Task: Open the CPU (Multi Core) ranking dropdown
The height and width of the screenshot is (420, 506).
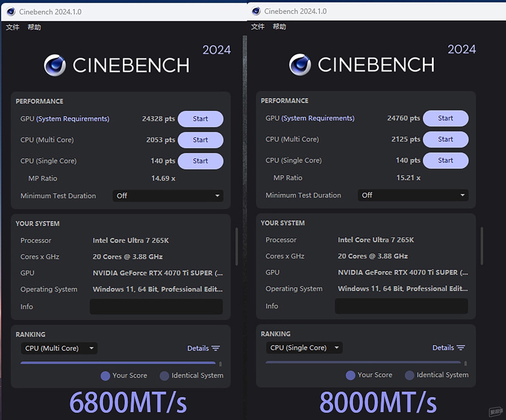Action: click(59, 348)
